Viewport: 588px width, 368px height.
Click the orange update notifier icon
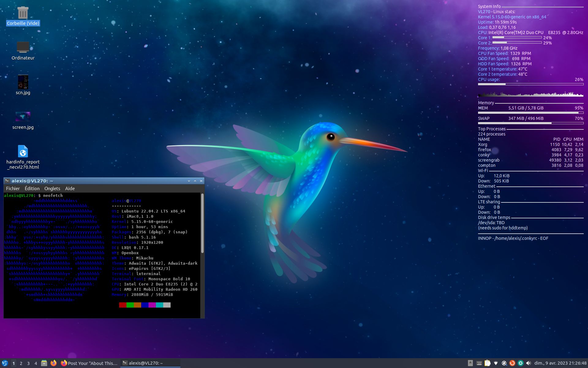tap(512, 363)
